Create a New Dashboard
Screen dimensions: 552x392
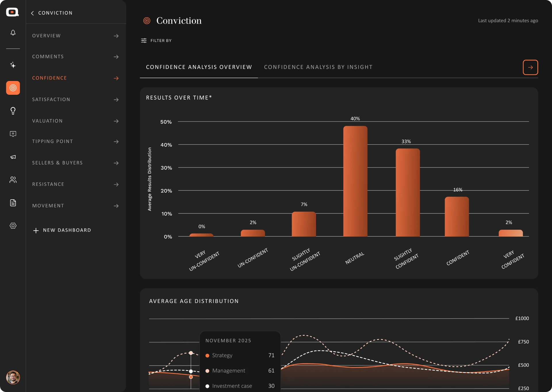click(x=62, y=230)
